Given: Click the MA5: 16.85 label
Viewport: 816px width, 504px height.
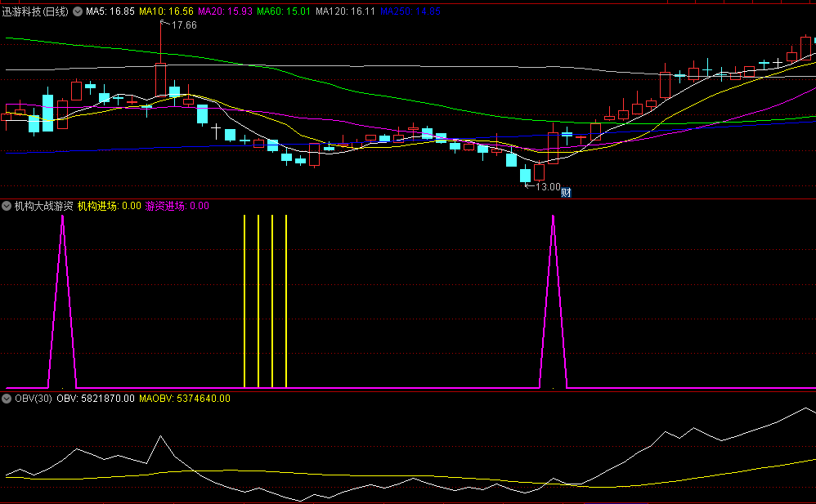Looking at the screenshot, I should click(110, 11).
